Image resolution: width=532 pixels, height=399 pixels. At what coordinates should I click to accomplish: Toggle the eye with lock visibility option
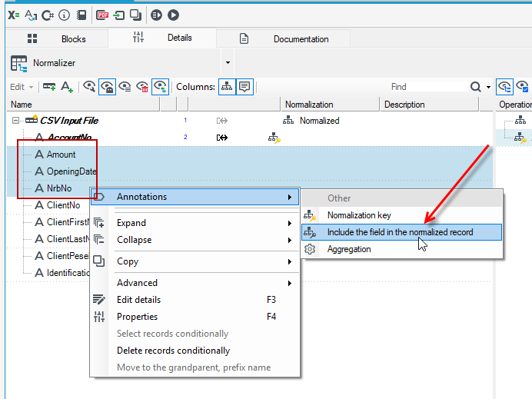[107, 87]
